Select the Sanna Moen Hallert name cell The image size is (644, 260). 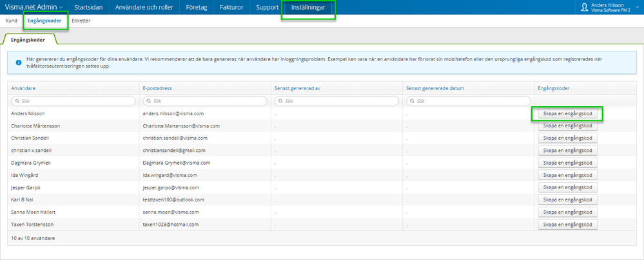[34, 212]
